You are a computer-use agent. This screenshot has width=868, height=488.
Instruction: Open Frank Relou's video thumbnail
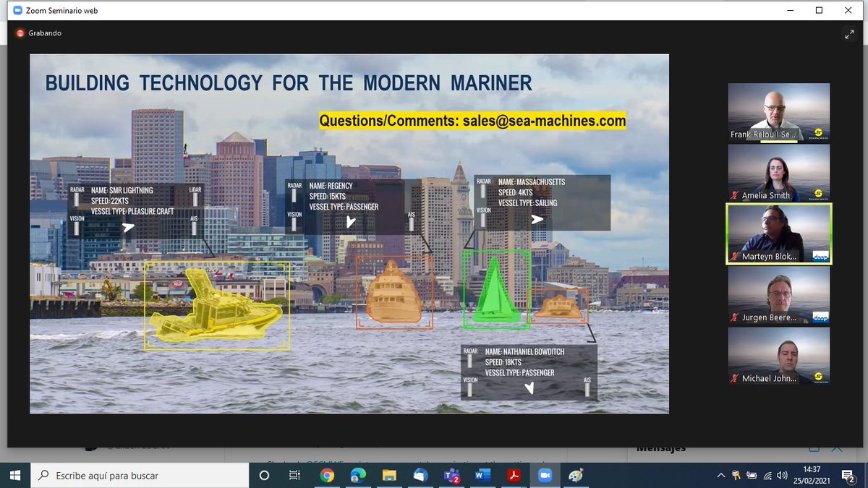pos(778,111)
